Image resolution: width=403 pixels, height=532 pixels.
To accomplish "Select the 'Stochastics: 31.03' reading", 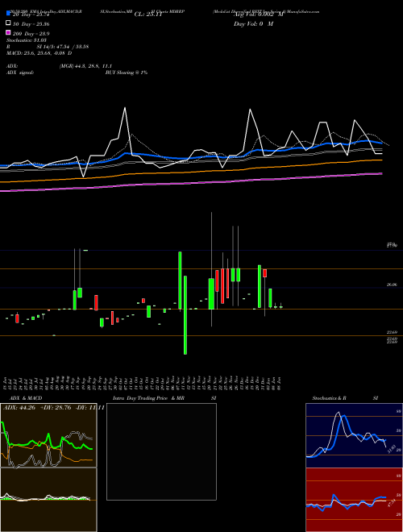I will pyautogui.click(x=27, y=40).
